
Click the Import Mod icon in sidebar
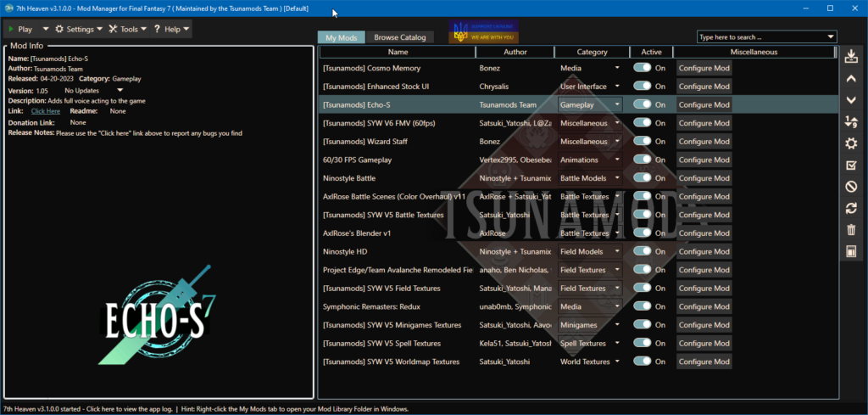pos(851,57)
